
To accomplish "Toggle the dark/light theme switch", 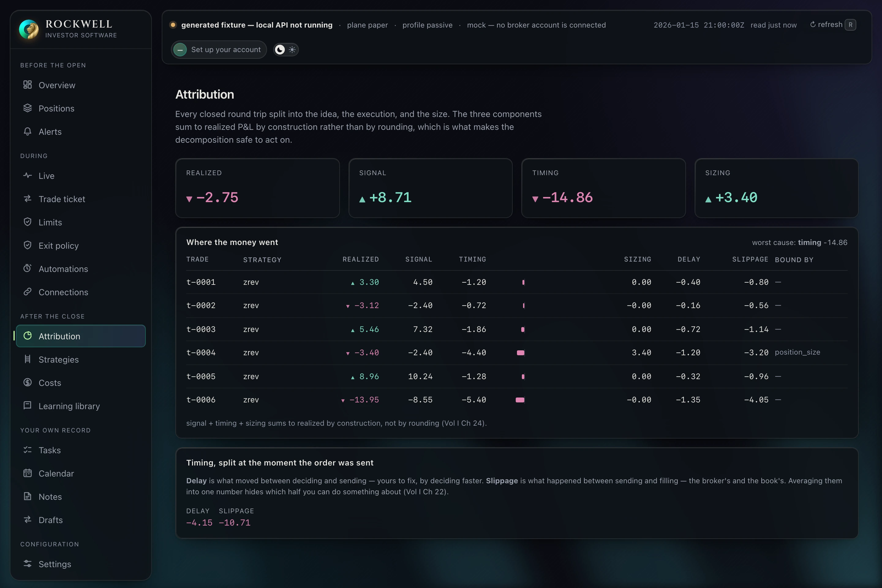I will [x=286, y=50].
